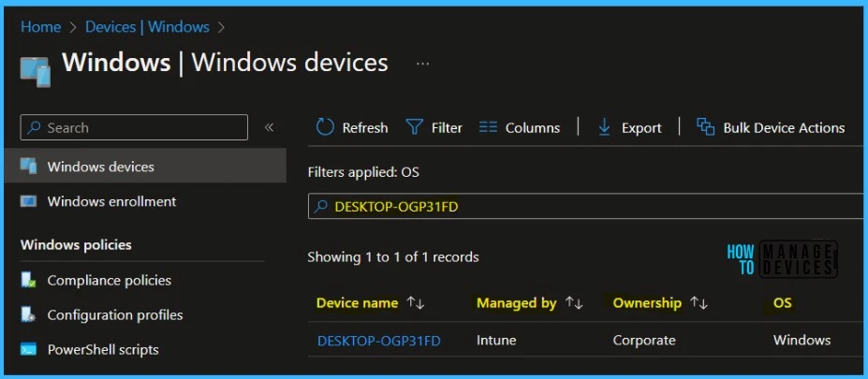Click the Export download arrow icon
This screenshot has height=379, width=868.
(x=604, y=128)
